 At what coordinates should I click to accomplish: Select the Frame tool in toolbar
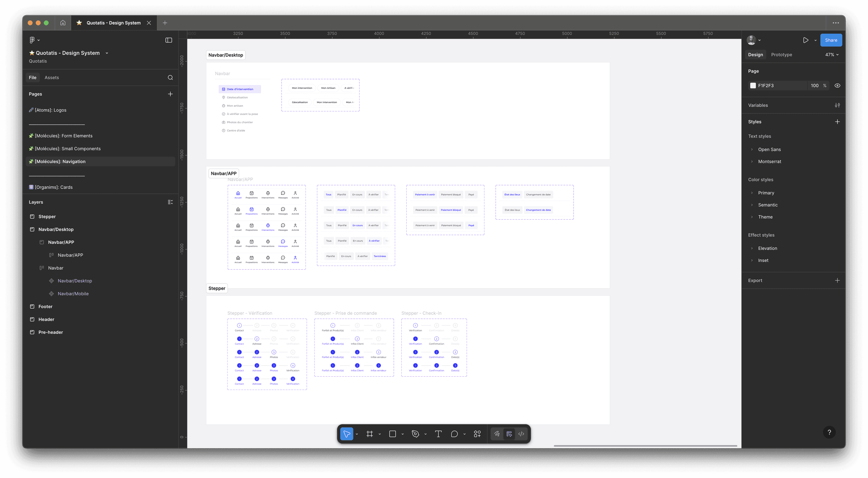[369, 434]
